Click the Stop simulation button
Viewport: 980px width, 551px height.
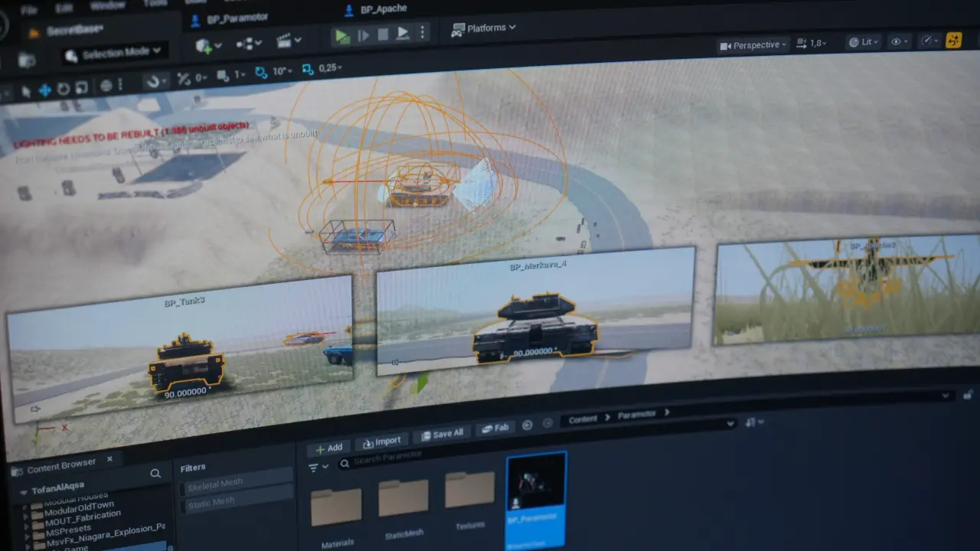(x=383, y=34)
